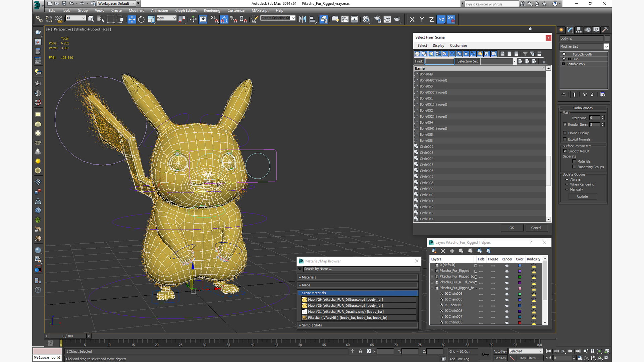Toggle TurboSmooth modifier lightbulb visibility
The image size is (644, 362).
tap(564, 54)
